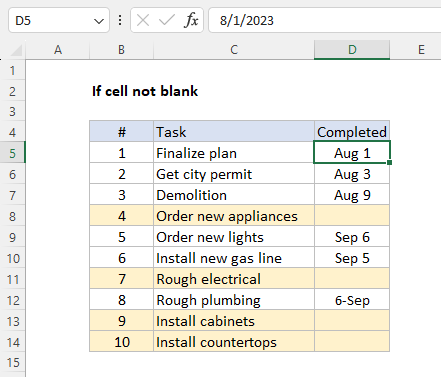
Task: Select the 'Rough electrical' cell
Action: click(234, 279)
